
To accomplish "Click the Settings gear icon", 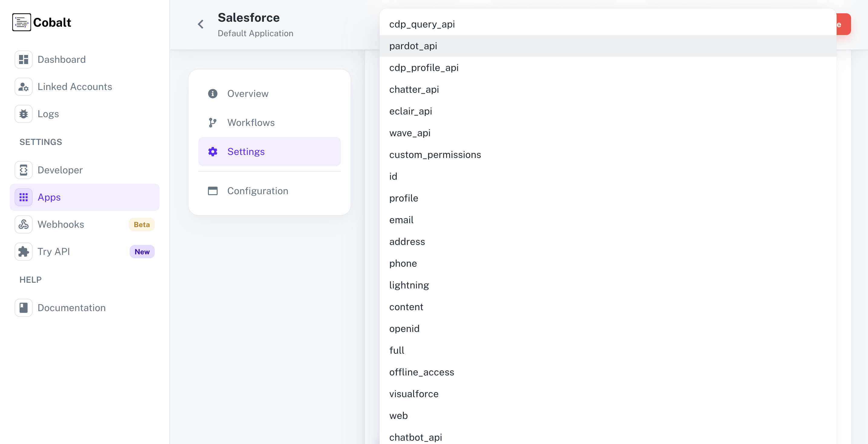I will tap(213, 151).
